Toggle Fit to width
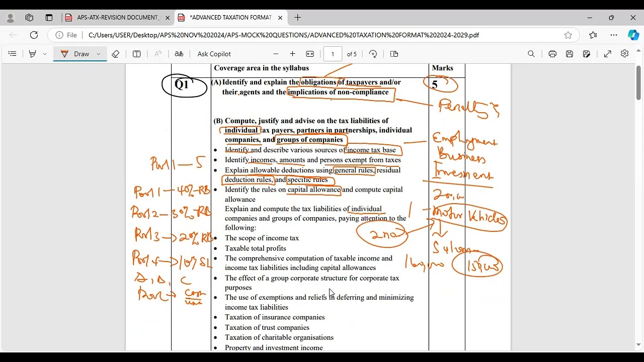Image resolution: width=644 pixels, height=362 pixels. pos(310,54)
